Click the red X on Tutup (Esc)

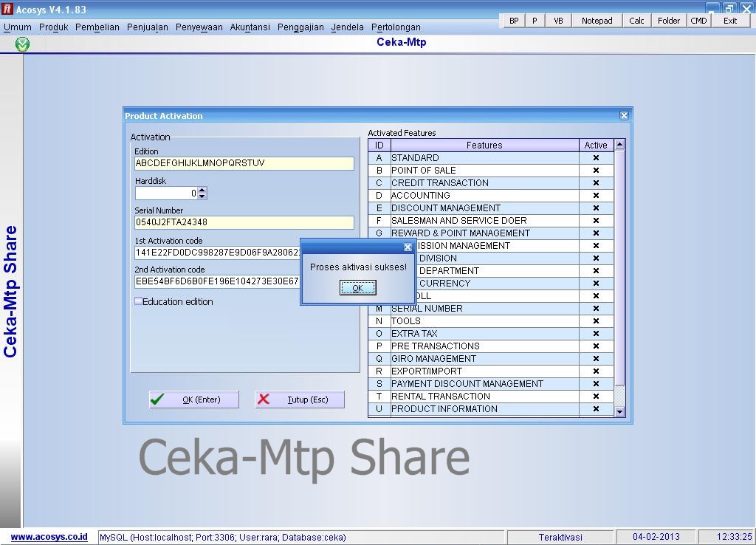pos(264,400)
